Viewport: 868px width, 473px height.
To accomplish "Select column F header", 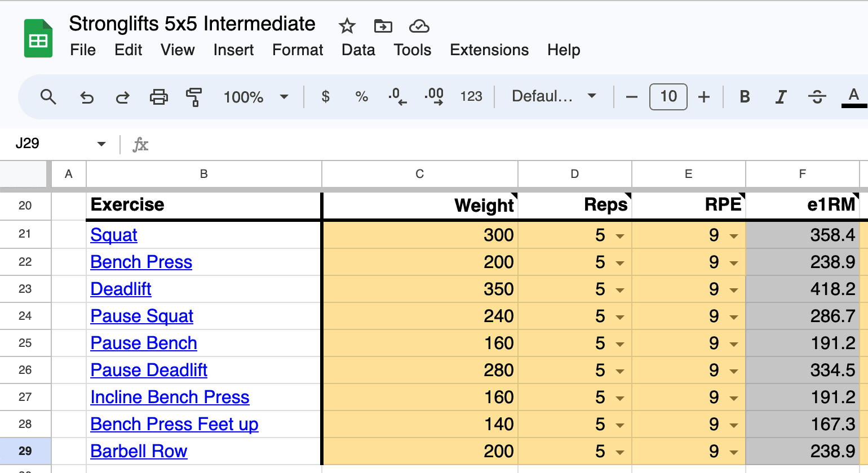I will click(x=802, y=174).
